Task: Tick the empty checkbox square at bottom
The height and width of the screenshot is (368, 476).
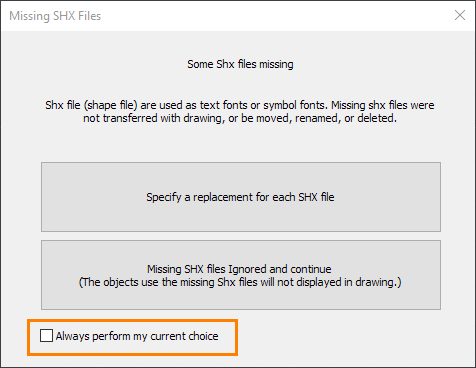Action: 46,336
